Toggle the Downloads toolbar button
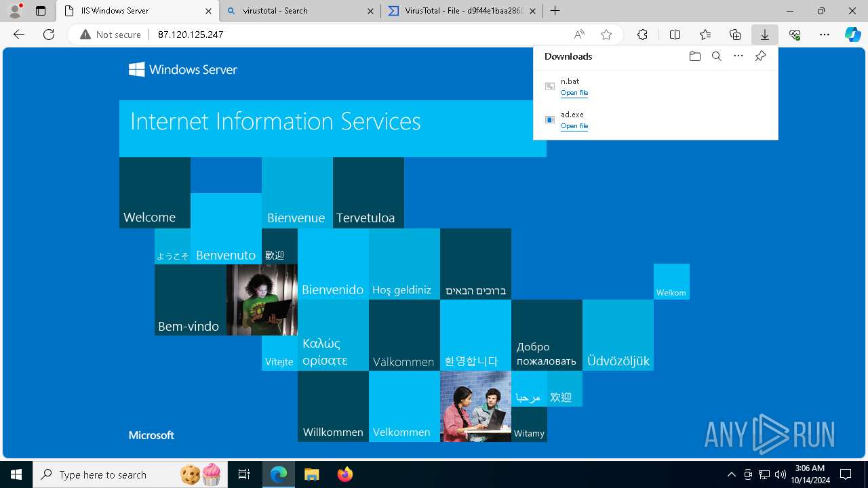This screenshot has height=488, width=868. point(765,35)
